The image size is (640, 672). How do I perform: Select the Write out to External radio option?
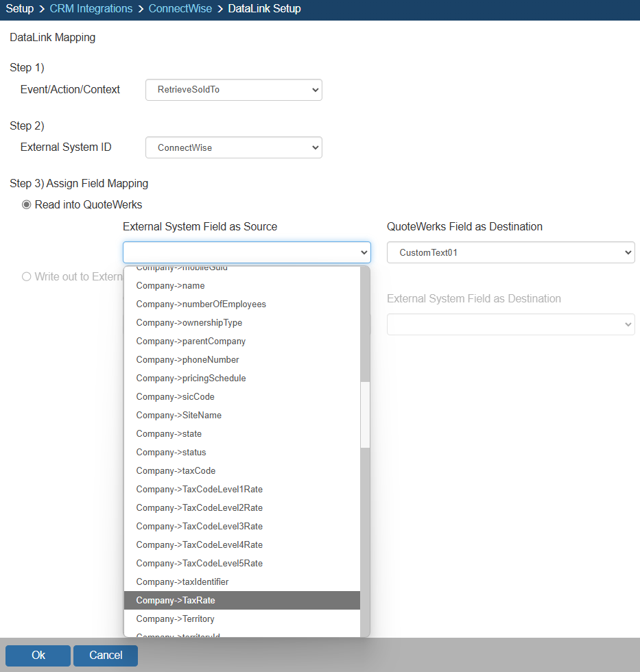[x=27, y=276]
